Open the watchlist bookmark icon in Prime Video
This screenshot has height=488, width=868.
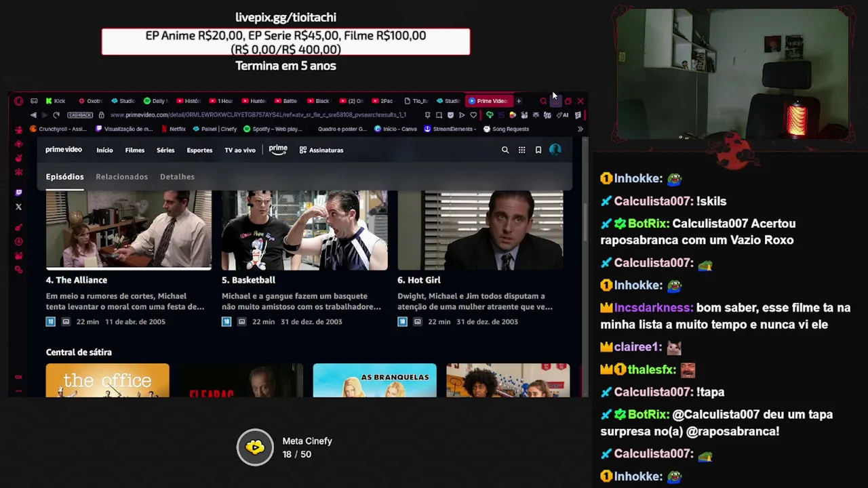click(x=538, y=150)
